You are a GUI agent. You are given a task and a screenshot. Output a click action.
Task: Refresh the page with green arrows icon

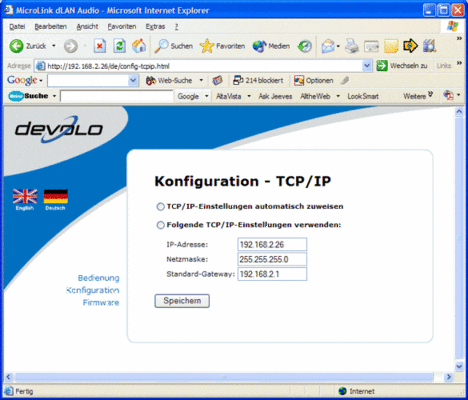point(119,46)
